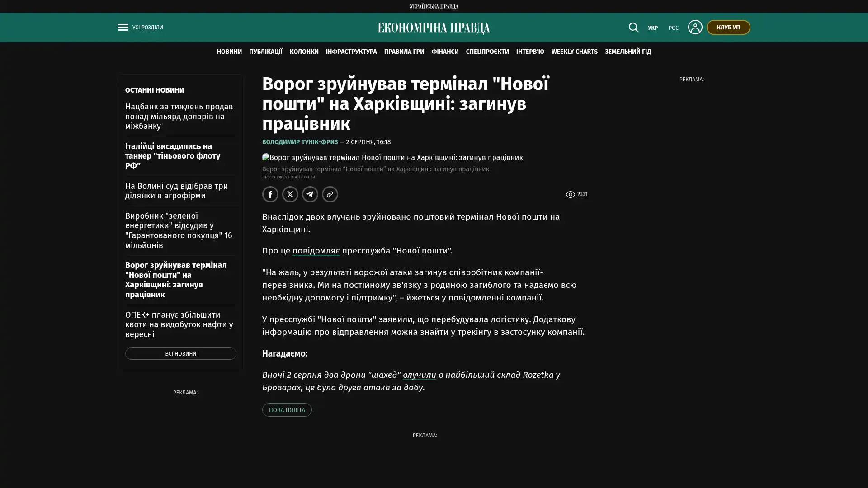Click the search magnifier icon
Image resolution: width=868 pixels, height=488 pixels.
[x=633, y=28]
